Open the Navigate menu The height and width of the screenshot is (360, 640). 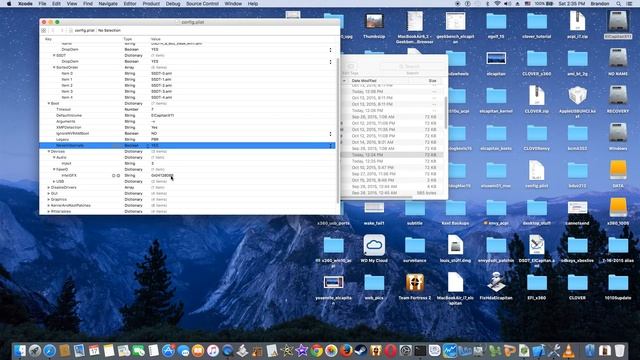click(x=108, y=4)
